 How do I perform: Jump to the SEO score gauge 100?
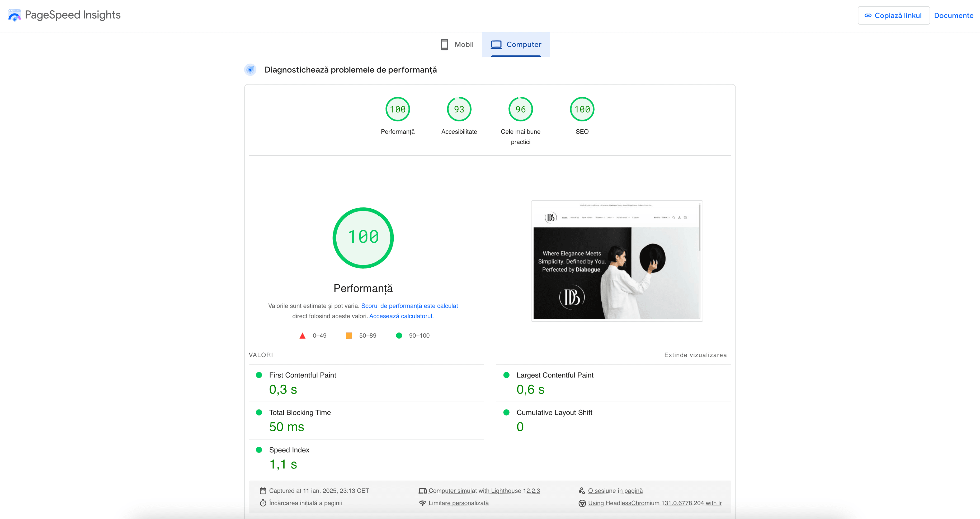pyautogui.click(x=582, y=110)
